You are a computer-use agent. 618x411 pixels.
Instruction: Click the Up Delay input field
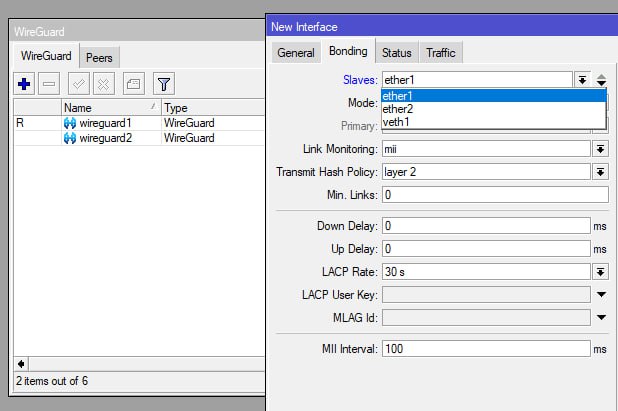click(486, 249)
